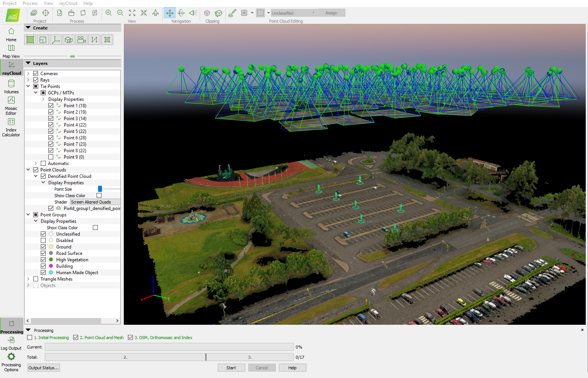Click the Point Size slider handle
588x378 pixels.
pos(100,189)
